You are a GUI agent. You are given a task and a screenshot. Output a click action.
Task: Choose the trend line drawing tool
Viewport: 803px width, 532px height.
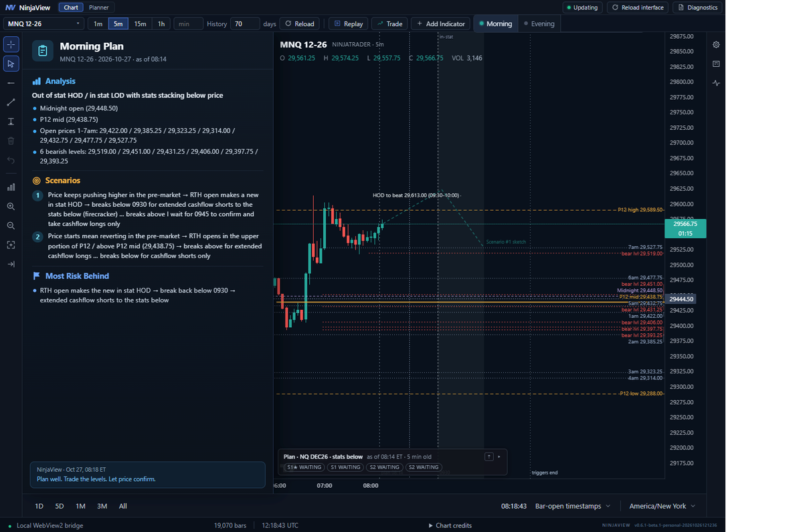(11, 102)
